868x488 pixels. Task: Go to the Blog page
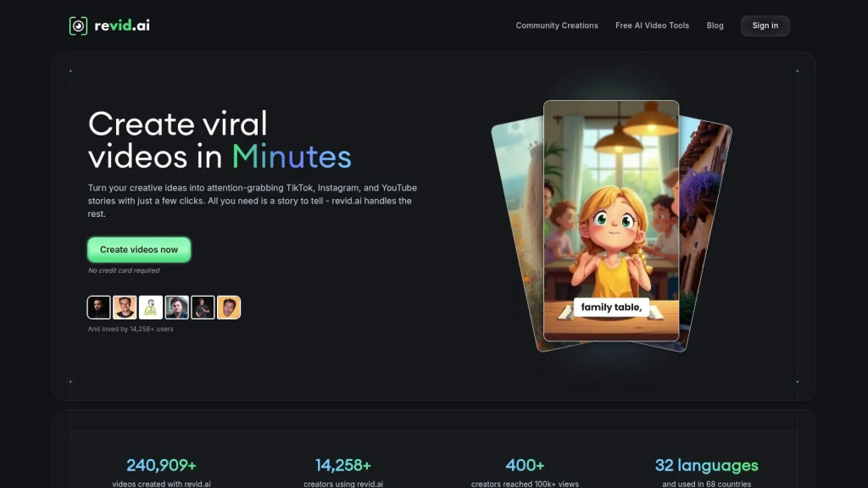[715, 25]
